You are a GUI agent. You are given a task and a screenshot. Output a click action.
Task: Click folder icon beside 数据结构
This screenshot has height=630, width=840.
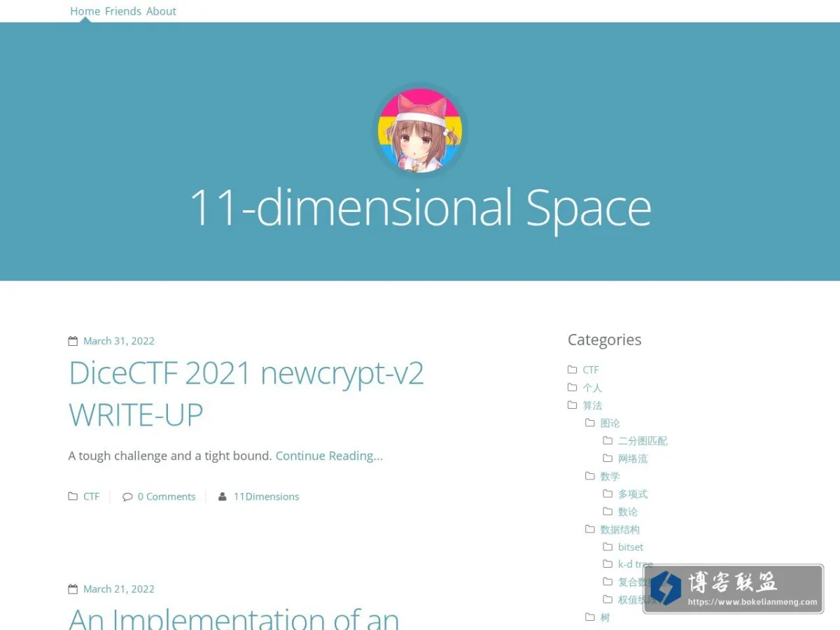pos(590,529)
